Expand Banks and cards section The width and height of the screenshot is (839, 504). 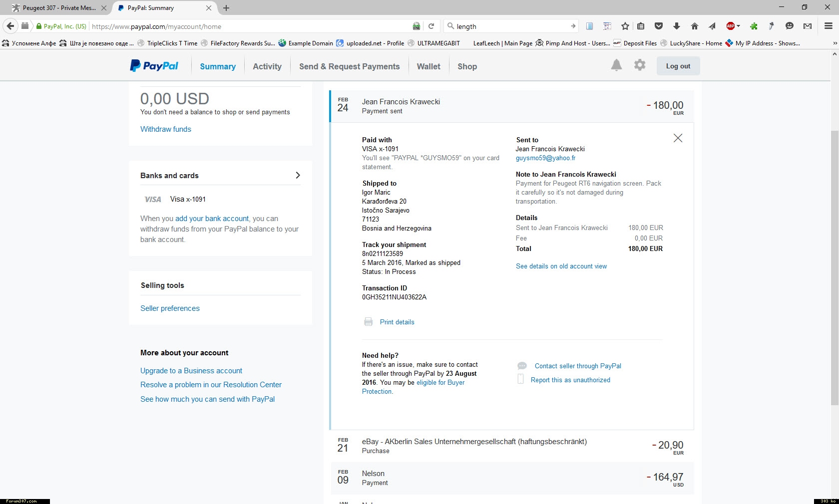(298, 175)
